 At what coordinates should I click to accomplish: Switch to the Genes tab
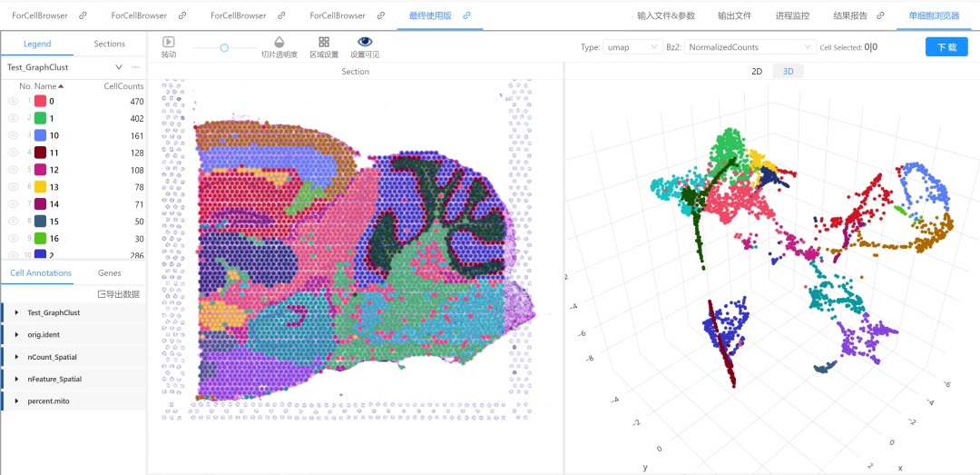click(109, 272)
